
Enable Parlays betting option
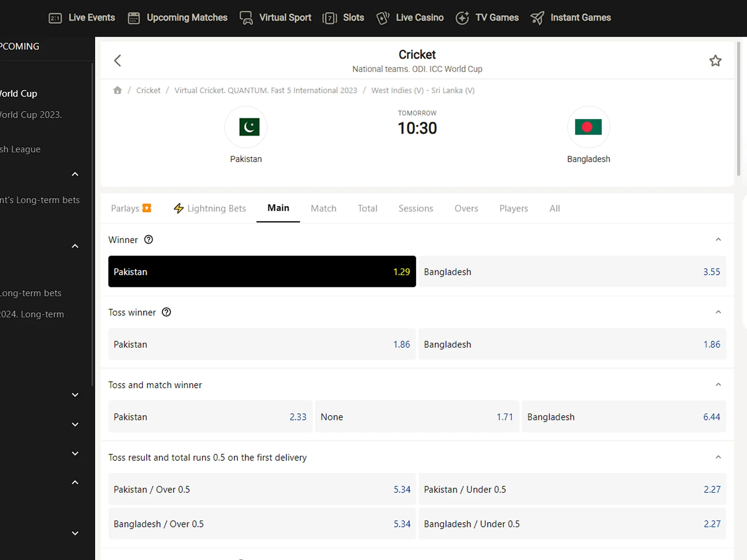(131, 208)
